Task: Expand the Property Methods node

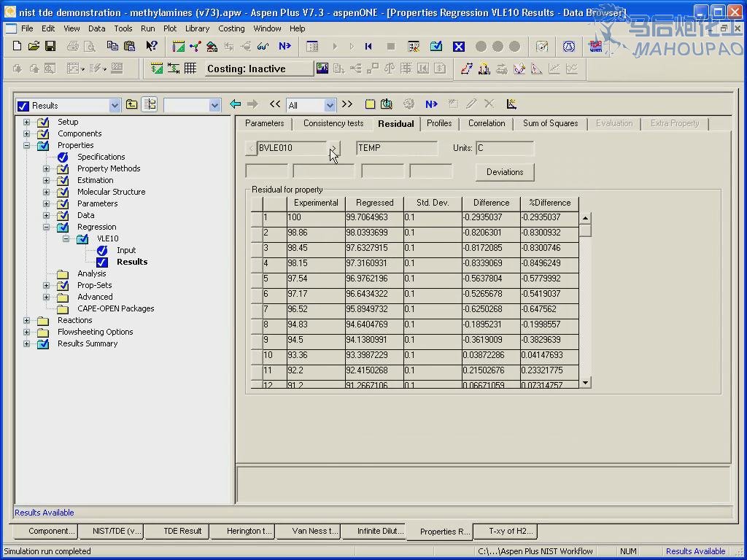Action: pos(46,168)
